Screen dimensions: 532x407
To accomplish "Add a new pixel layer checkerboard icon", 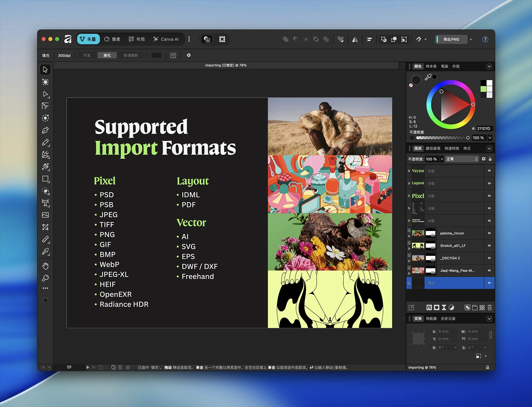I will [x=482, y=308].
